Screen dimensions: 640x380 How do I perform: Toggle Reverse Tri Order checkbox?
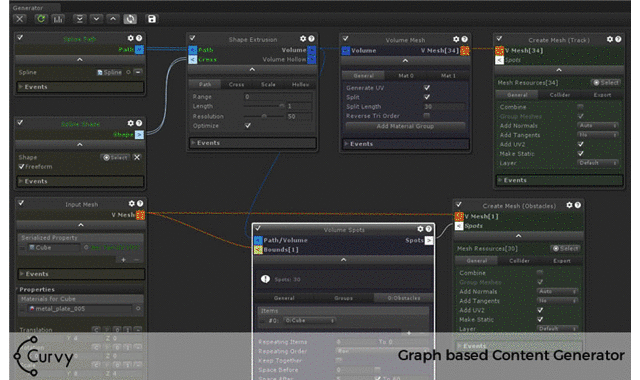tap(427, 116)
